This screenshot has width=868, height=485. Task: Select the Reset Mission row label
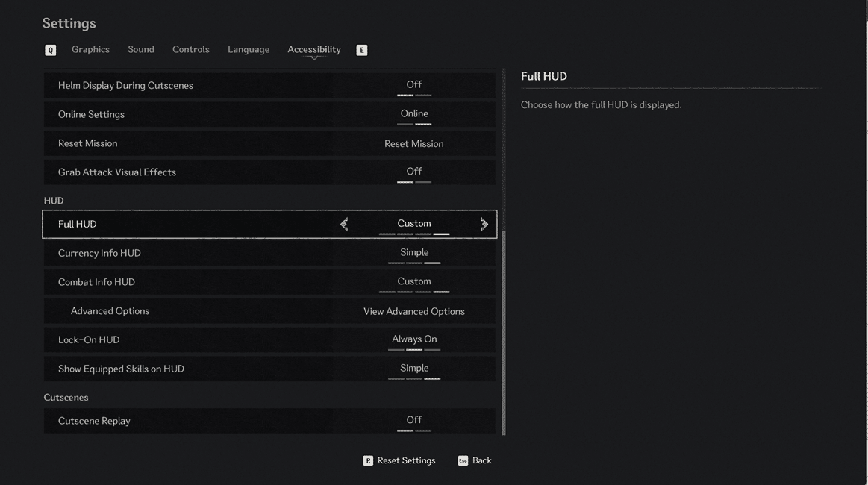[87, 143]
